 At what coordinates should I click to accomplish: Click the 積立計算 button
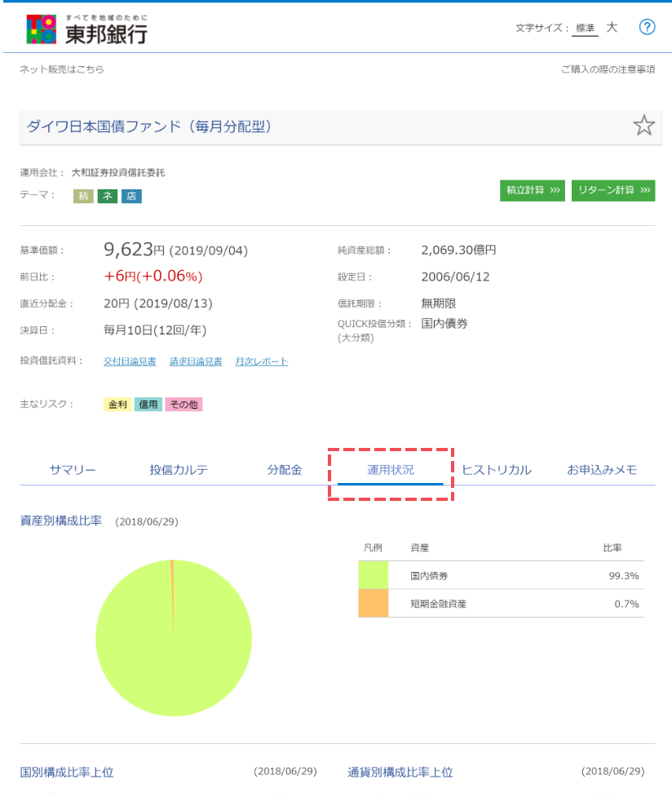pos(533,191)
